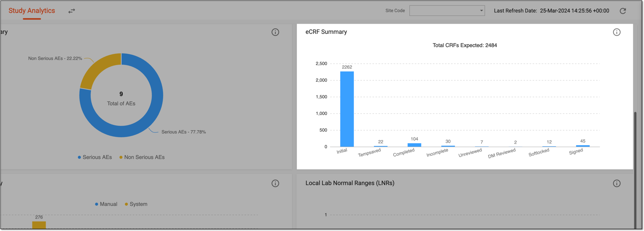Click the vertical scrollbar thumb on the right
644x231 pixels.
click(635, 170)
